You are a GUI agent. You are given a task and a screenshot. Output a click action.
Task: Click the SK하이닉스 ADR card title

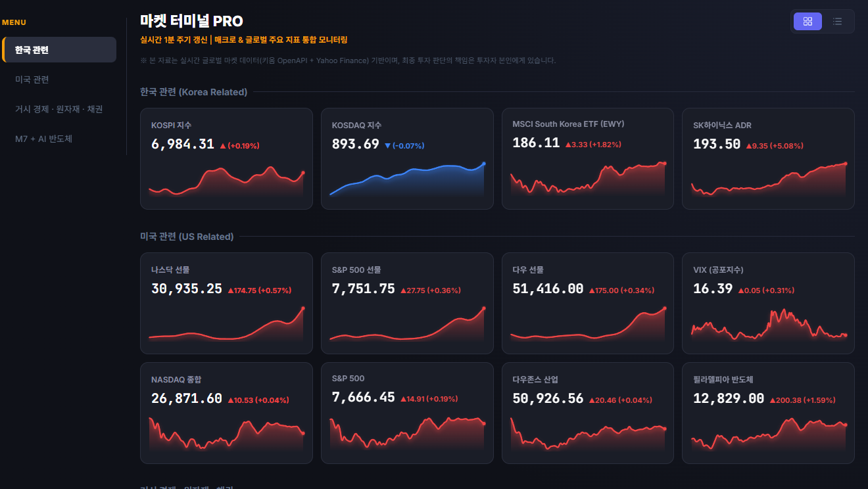[722, 126]
